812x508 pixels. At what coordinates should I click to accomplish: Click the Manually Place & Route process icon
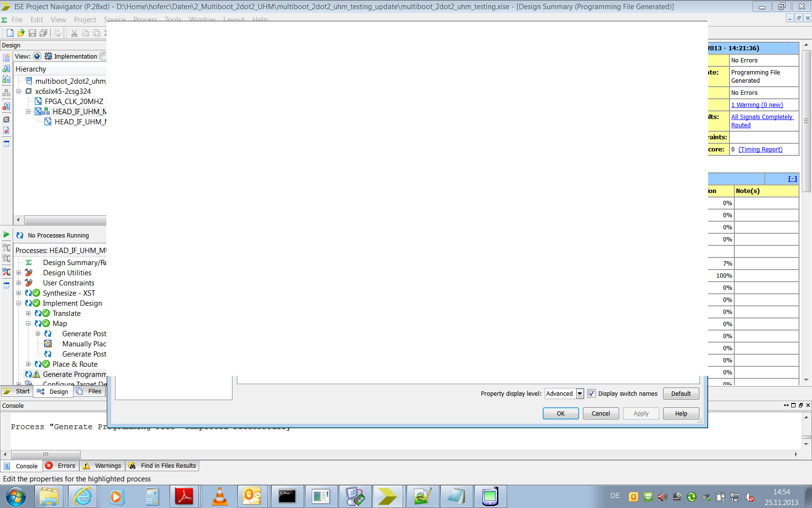click(x=48, y=344)
